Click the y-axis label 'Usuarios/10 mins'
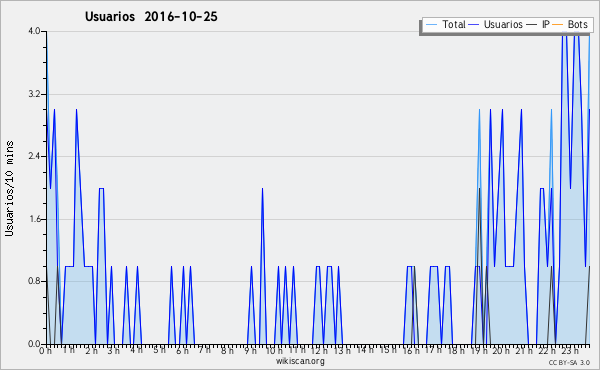 coord(9,188)
